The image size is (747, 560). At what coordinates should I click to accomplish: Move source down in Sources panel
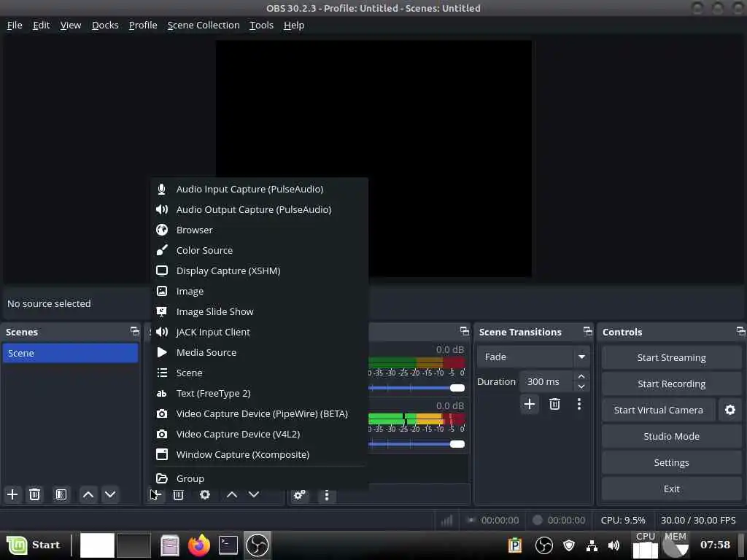tap(254, 495)
